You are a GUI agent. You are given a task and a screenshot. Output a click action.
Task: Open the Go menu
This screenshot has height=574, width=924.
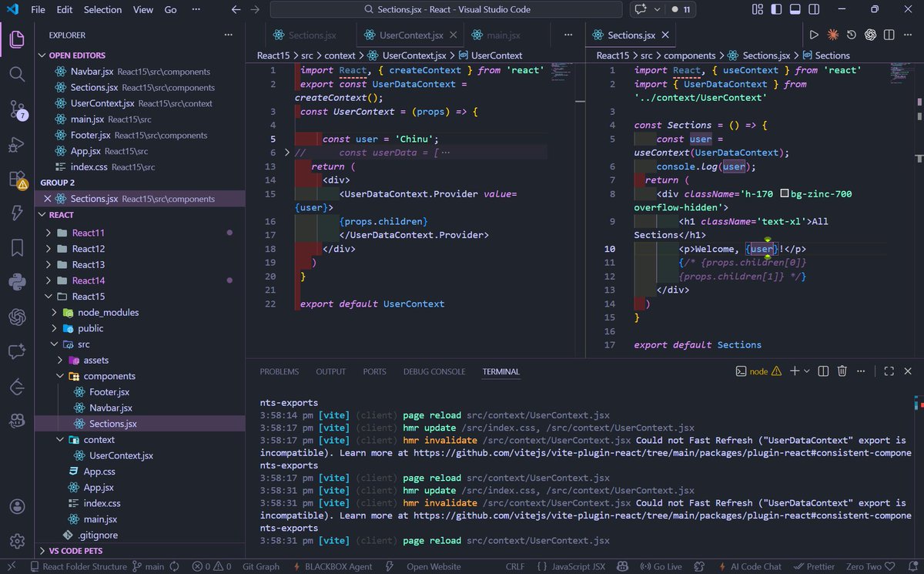(x=170, y=10)
